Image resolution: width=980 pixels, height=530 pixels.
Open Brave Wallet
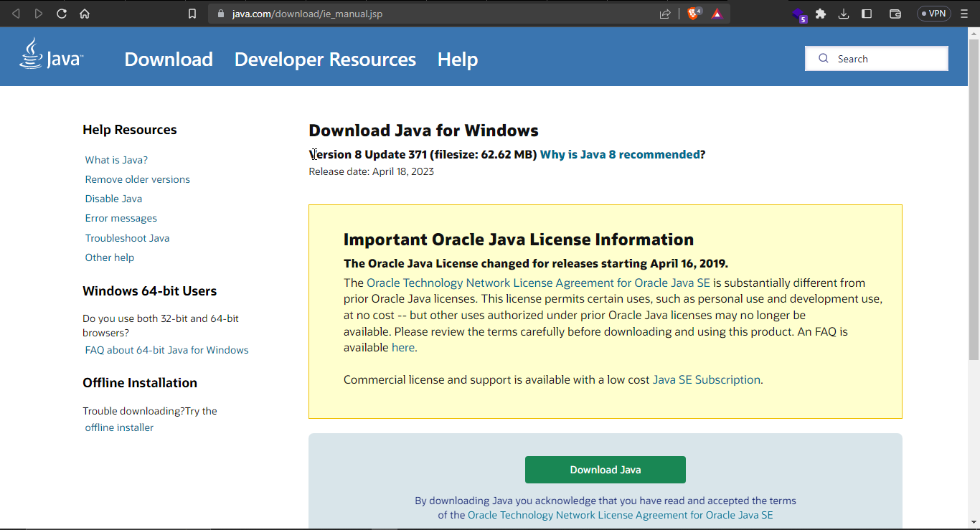point(895,14)
